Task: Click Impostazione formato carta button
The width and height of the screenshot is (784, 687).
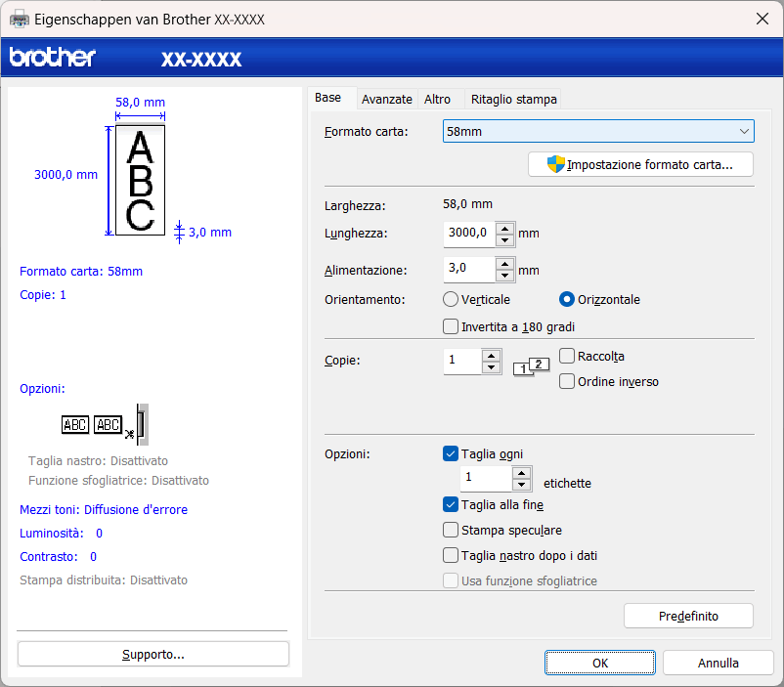Action: tap(640, 164)
